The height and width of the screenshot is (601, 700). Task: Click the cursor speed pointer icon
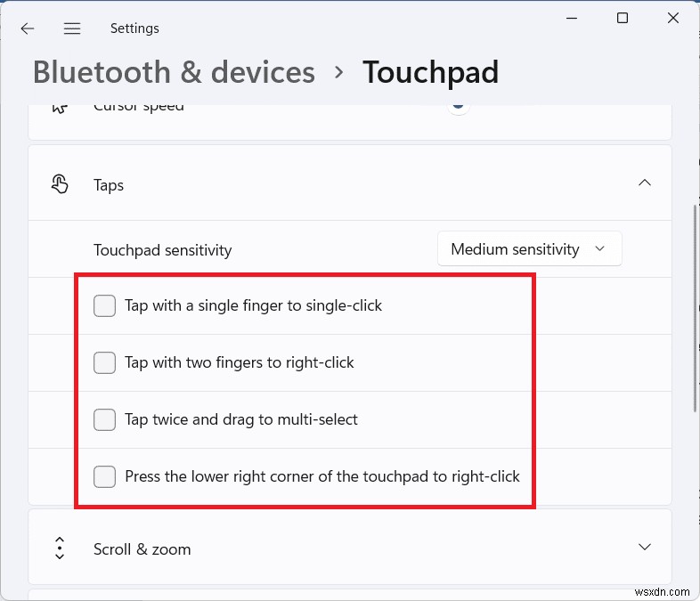click(x=60, y=108)
